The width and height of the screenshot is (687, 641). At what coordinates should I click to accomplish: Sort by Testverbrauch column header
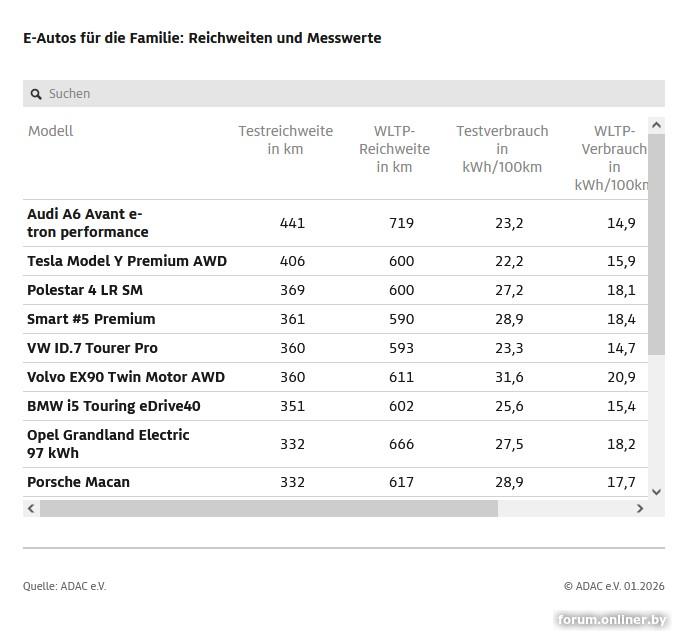502,149
